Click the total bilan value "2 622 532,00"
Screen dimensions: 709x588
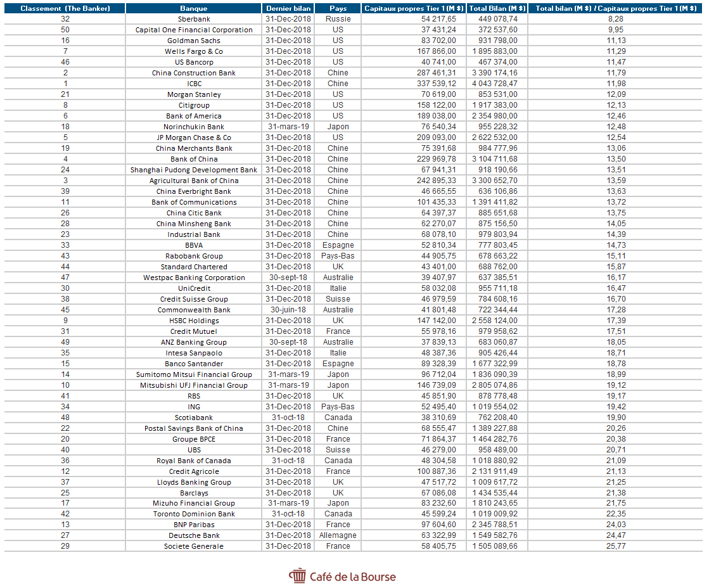pos(495,137)
